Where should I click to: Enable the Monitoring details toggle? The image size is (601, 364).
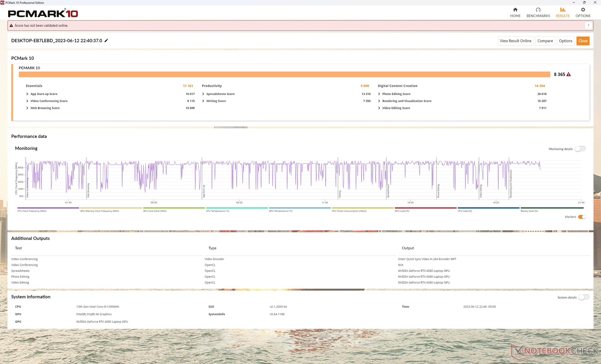click(580, 149)
